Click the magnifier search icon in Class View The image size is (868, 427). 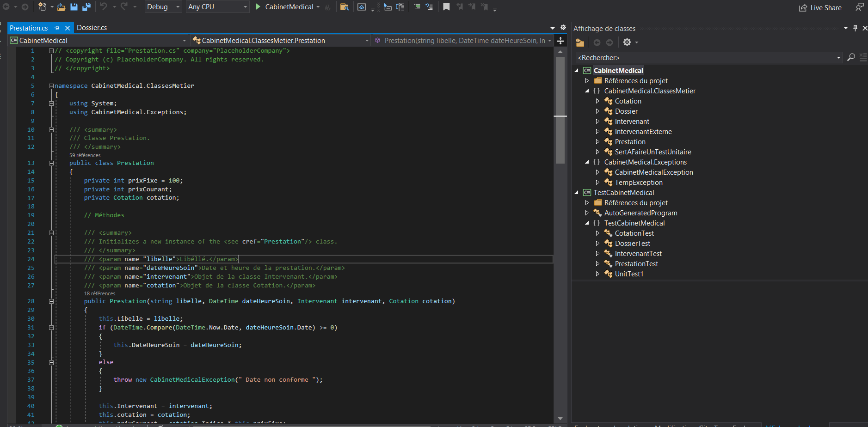(851, 57)
